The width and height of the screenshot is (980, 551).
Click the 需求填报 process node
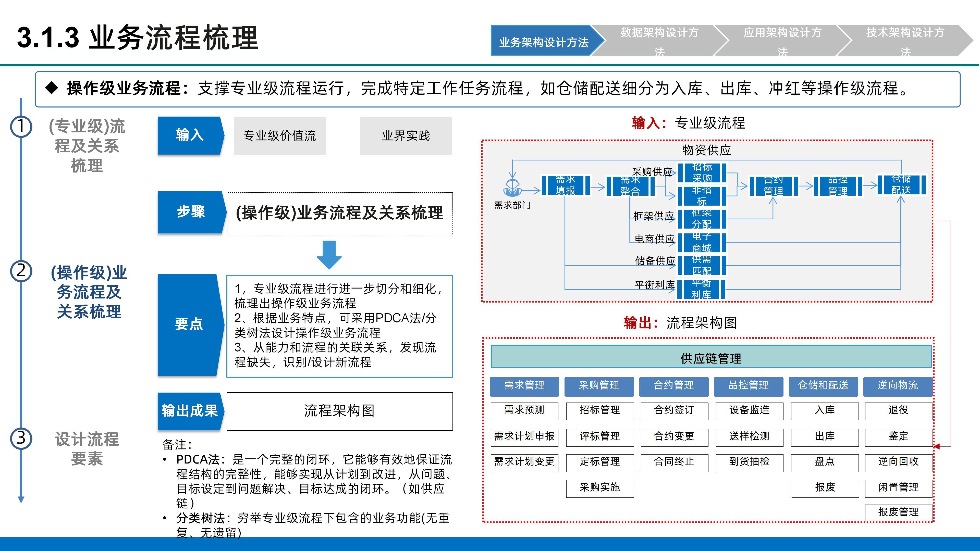(565, 185)
